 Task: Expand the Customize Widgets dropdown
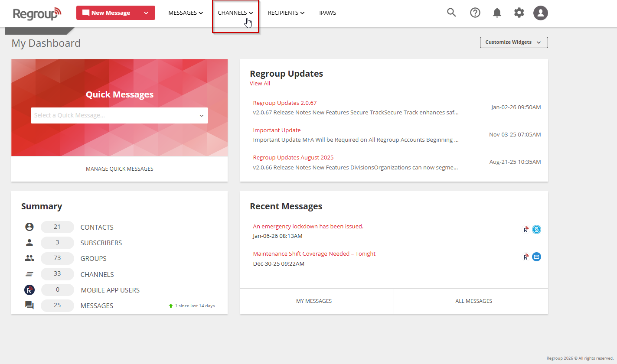(x=514, y=42)
